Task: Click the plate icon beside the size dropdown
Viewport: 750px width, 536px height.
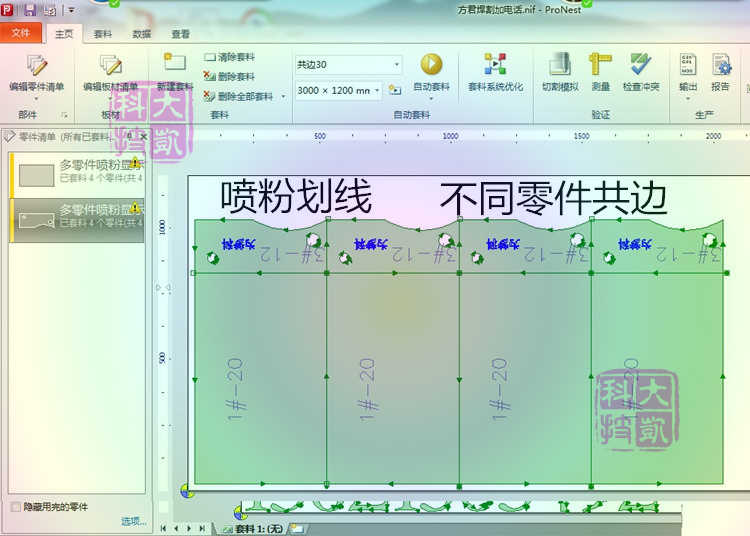Action: (x=395, y=90)
